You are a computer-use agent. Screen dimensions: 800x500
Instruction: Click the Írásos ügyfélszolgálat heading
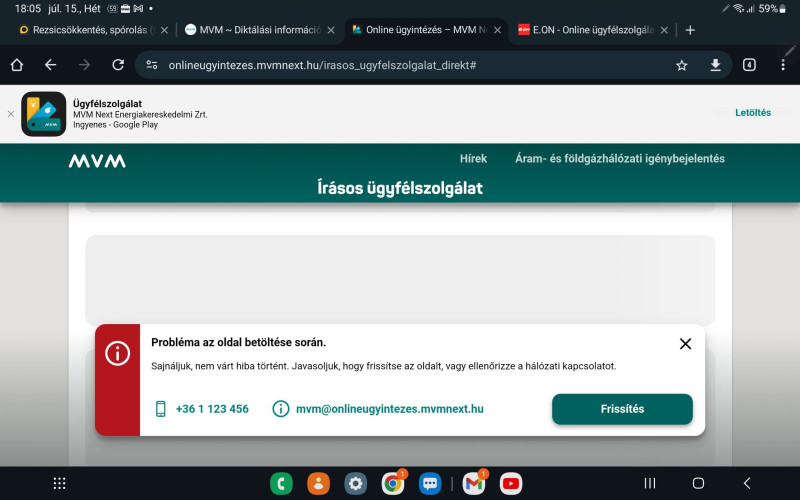400,188
